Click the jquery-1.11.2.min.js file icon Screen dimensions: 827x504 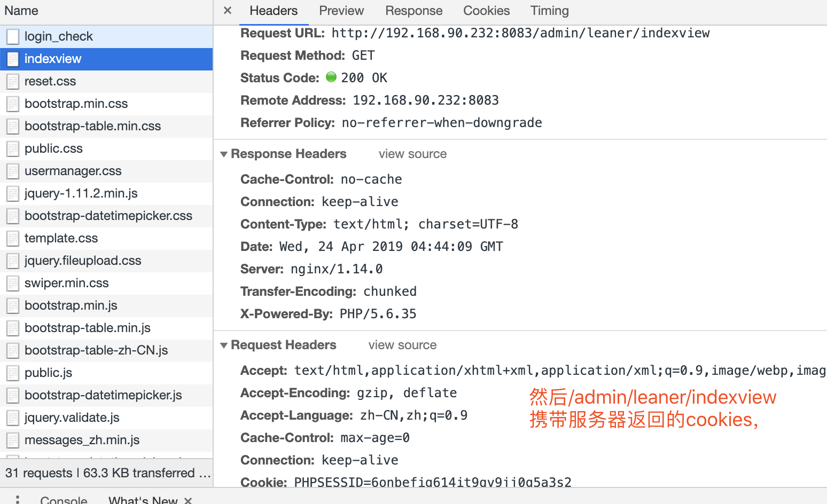(x=13, y=193)
